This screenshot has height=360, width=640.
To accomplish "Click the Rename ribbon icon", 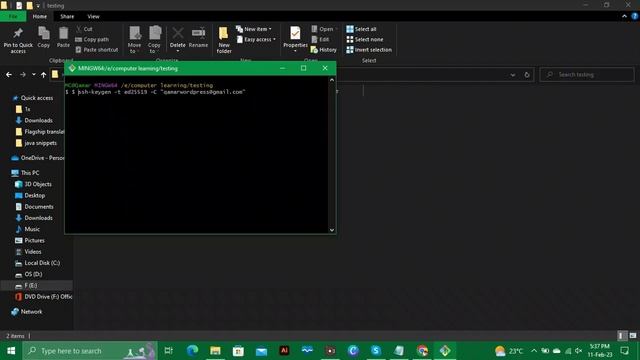I will point(198,38).
